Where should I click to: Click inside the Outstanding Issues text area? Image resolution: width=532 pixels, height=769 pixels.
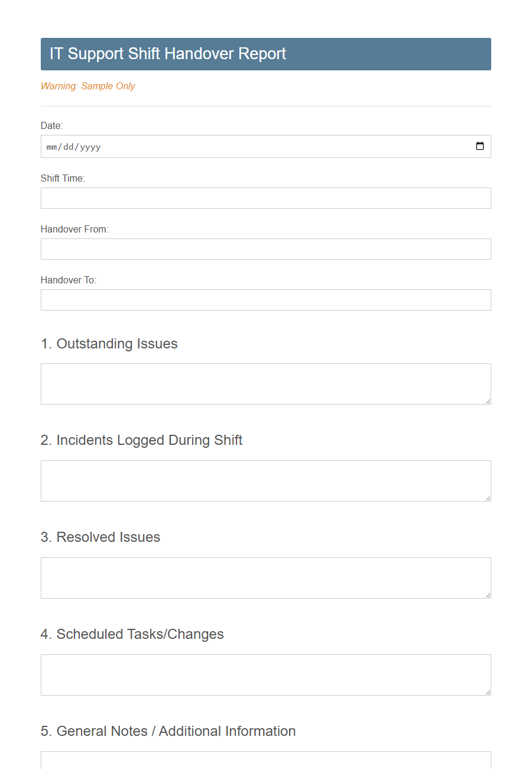(265, 383)
